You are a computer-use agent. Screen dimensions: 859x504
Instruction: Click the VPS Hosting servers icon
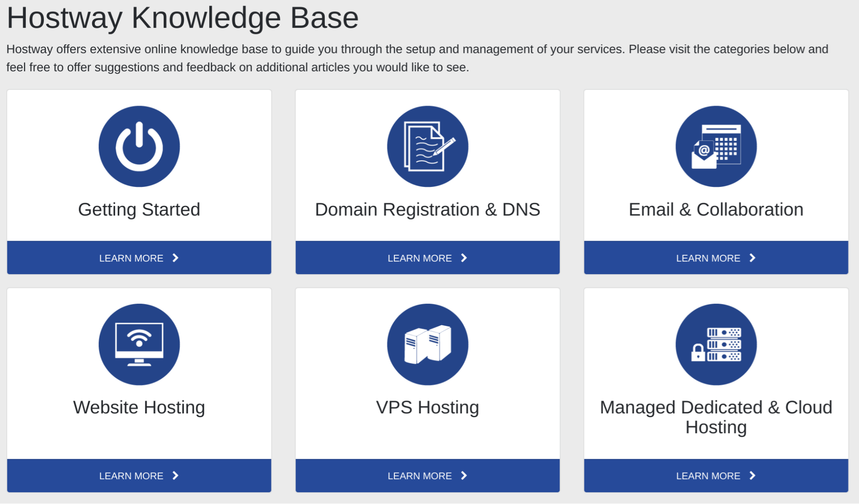point(428,344)
